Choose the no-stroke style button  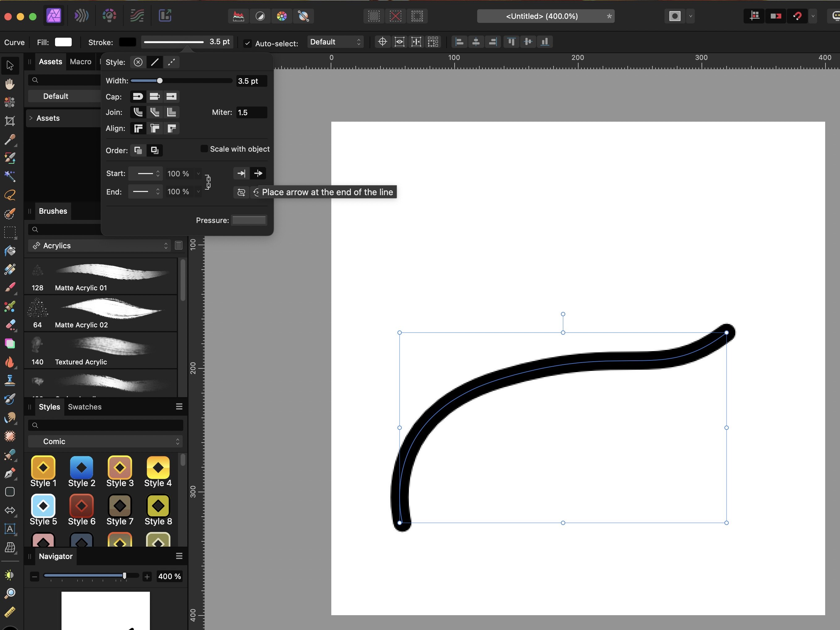click(x=138, y=62)
